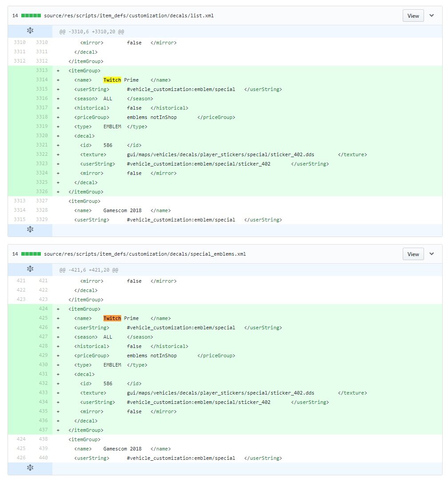Click the sticker_402.dds texture path on line 433
448x478 pixels.
click(221, 393)
